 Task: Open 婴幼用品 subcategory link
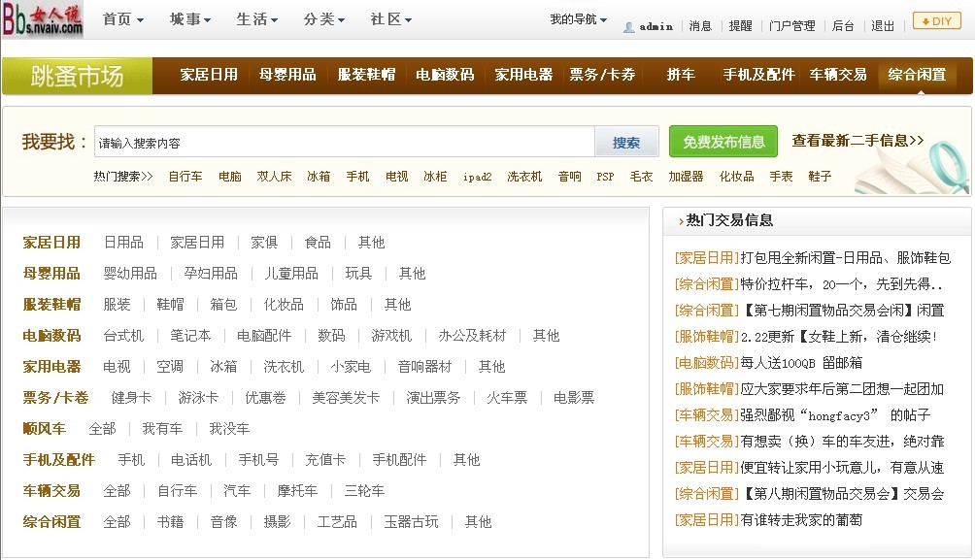point(130,274)
